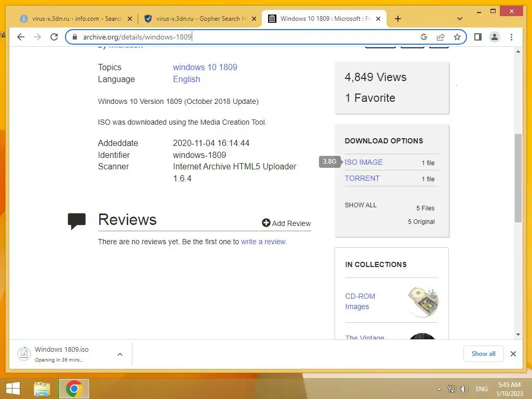This screenshot has height=399, width=532.
Task: Go back with the browser back arrow
Action: coord(21,37)
